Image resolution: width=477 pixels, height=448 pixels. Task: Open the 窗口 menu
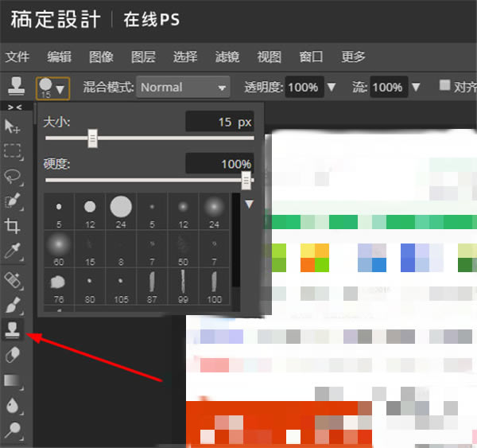coord(311,57)
